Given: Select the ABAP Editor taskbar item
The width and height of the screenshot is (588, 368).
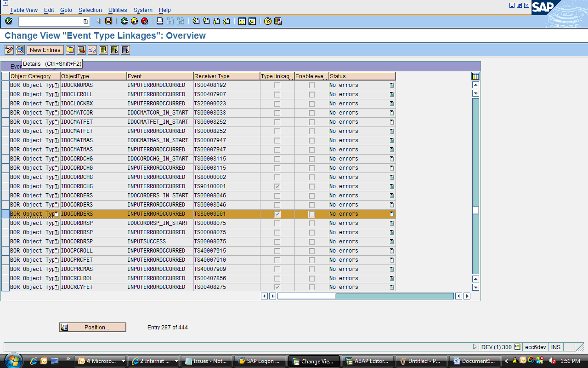Looking at the screenshot, I should point(367,361).
